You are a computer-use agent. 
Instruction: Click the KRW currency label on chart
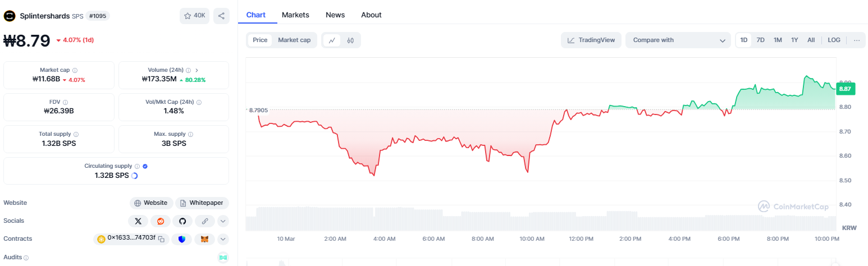click(x=848, y=228)
